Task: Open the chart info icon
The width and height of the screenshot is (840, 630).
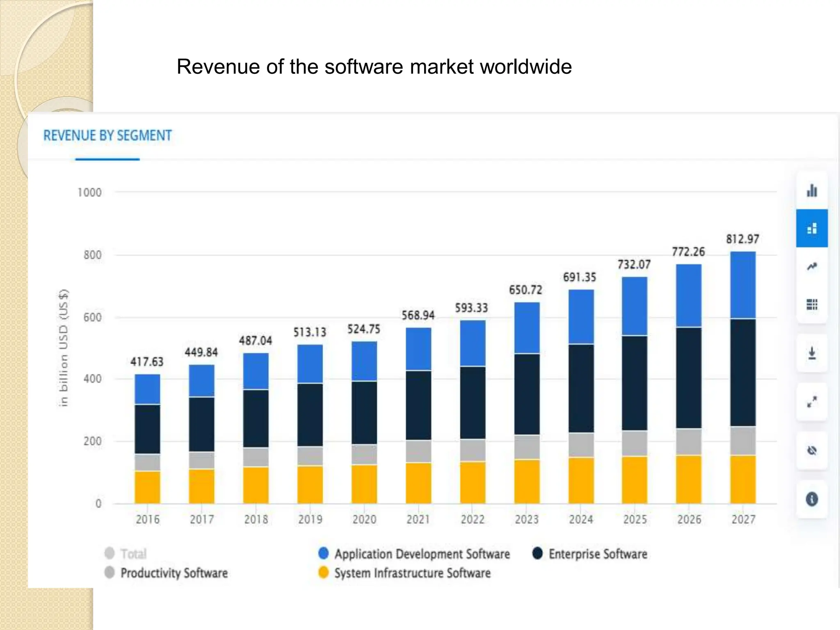Action: point(812,499)
